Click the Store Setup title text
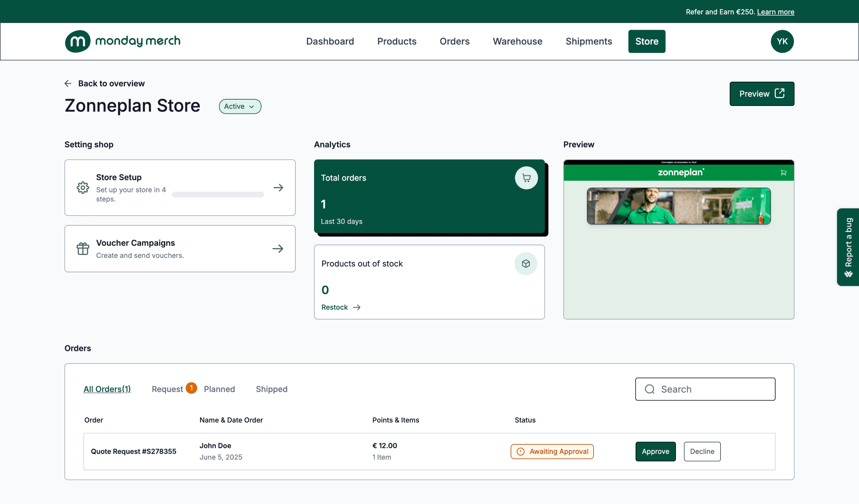The width and height of the screenshot is (859, 504). pyautogui.click(x=119, y=177)
